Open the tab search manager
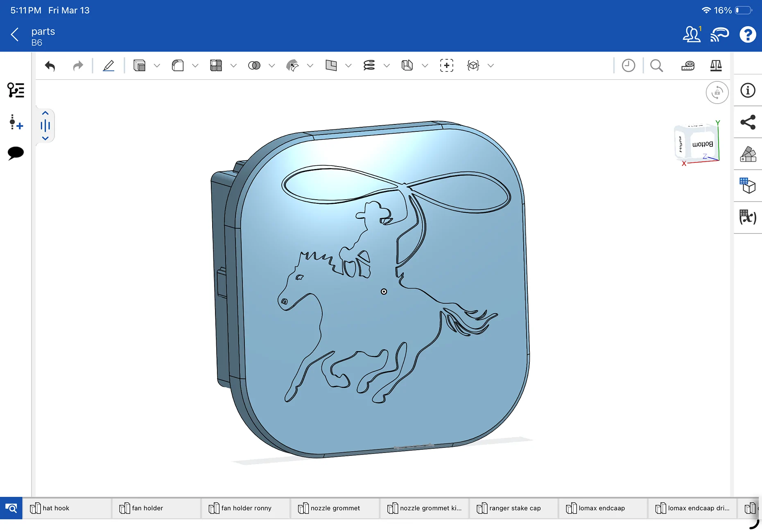Image resolution: width=762 pixels, height=532 pixels. [x=11, y=508]
